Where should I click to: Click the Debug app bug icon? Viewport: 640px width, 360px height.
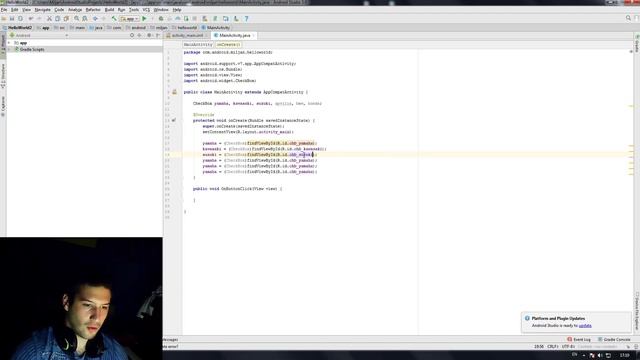(x=161, y=18)
